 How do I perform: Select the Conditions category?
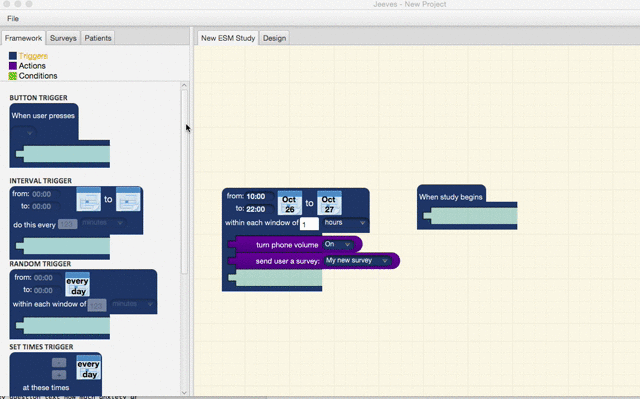pos(38,76)
